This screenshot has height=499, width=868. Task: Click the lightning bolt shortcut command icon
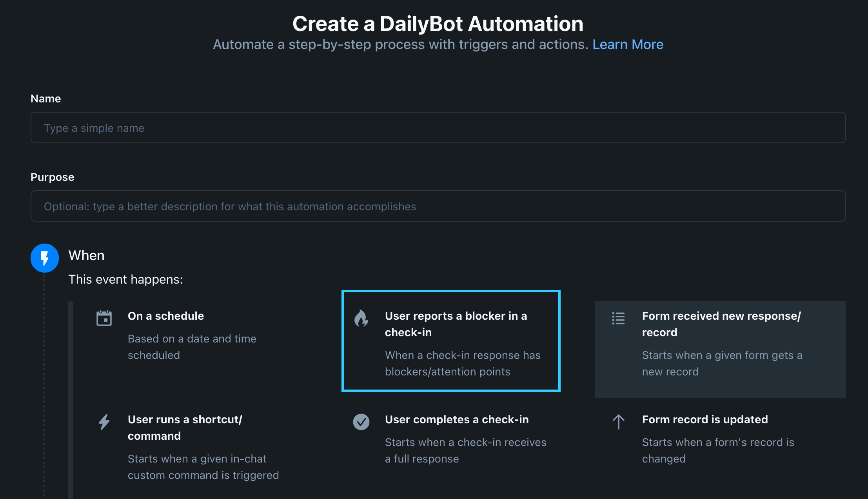coord(104,422)
